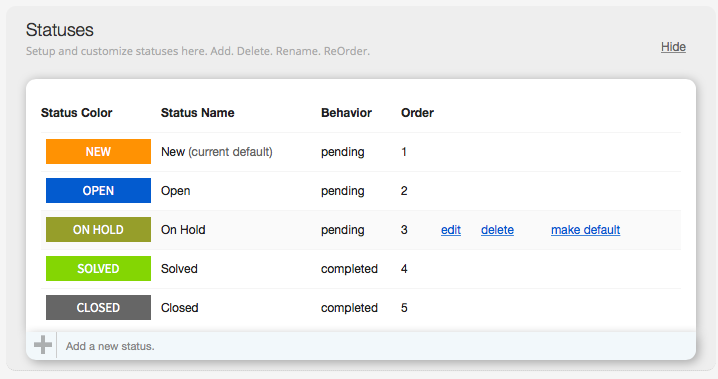Edit the On Hold status
The width and height of the screenshot is (718, 379).
click(x=451, y=230)
